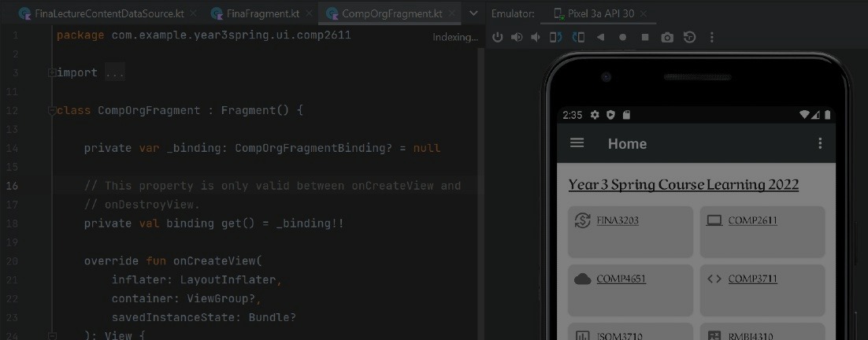868x340 pixels.
Task: Close the Pixel 3a API 30 tab
Action: [x=644, y=13]
